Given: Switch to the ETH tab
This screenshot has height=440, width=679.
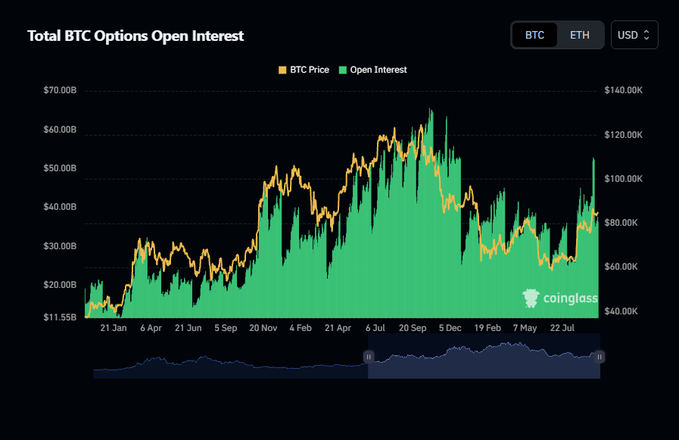Looking at the screenshot, I should pos(579,35).
